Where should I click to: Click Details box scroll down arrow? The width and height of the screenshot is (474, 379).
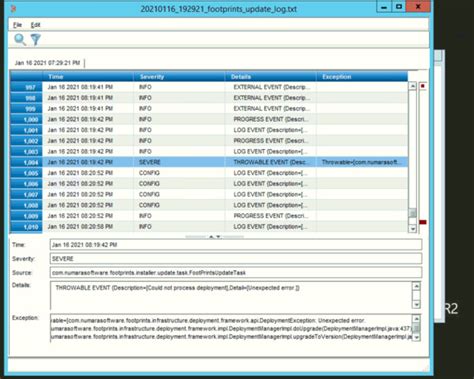[x=416, y=304]
